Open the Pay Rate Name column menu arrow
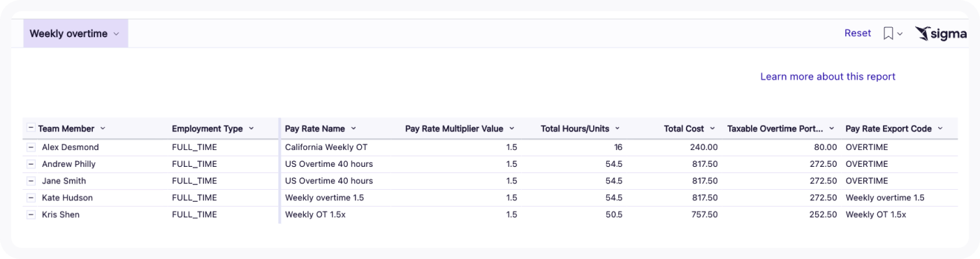The width and height of the screenshot is (980, 259). tap(353, 128)
